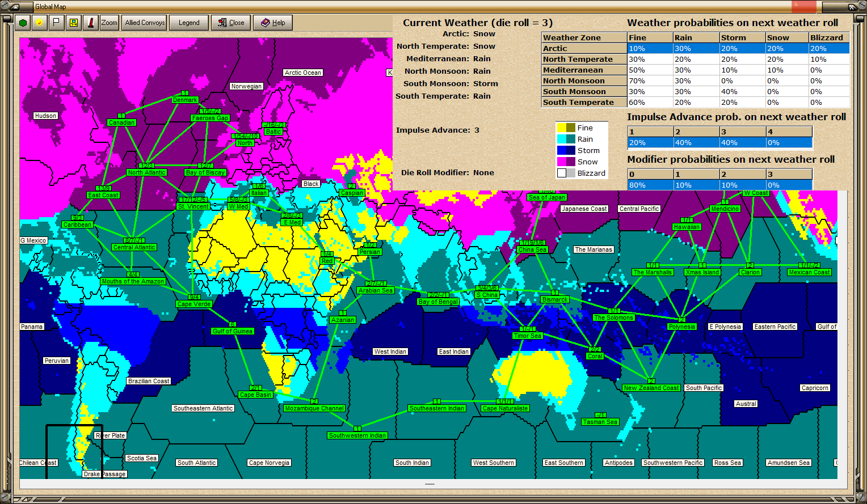Screen dimensions: 867x504
Task: Select the Gulf of Guinea label
Action: pos(233,331)
